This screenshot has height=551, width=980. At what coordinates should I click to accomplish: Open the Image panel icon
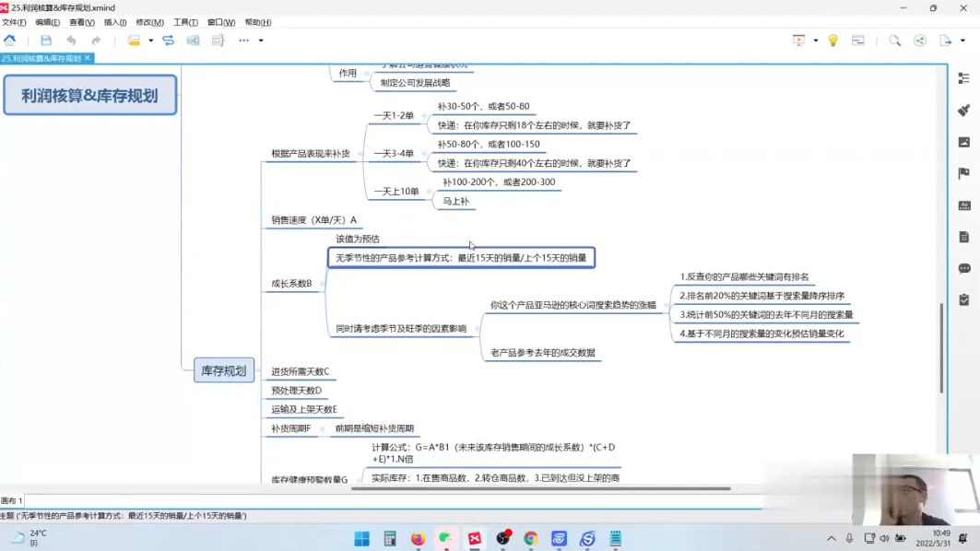click(x=963, y=142)
